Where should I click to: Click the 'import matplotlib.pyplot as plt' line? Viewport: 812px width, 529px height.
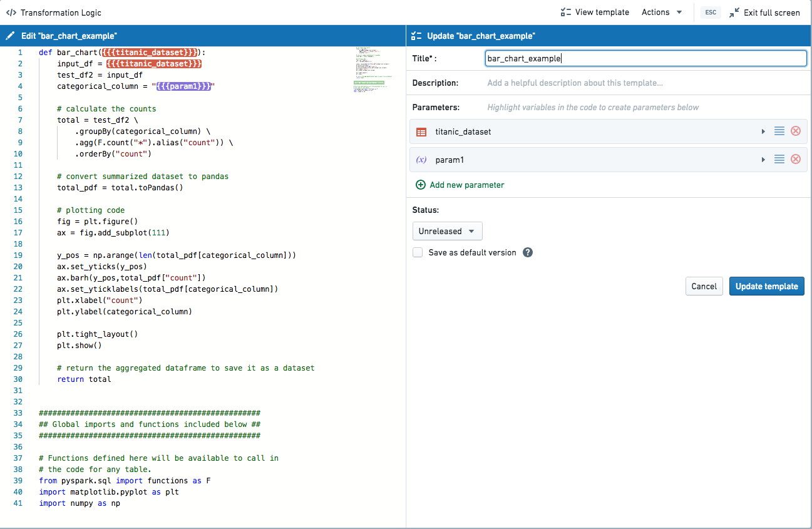[109, 492]
